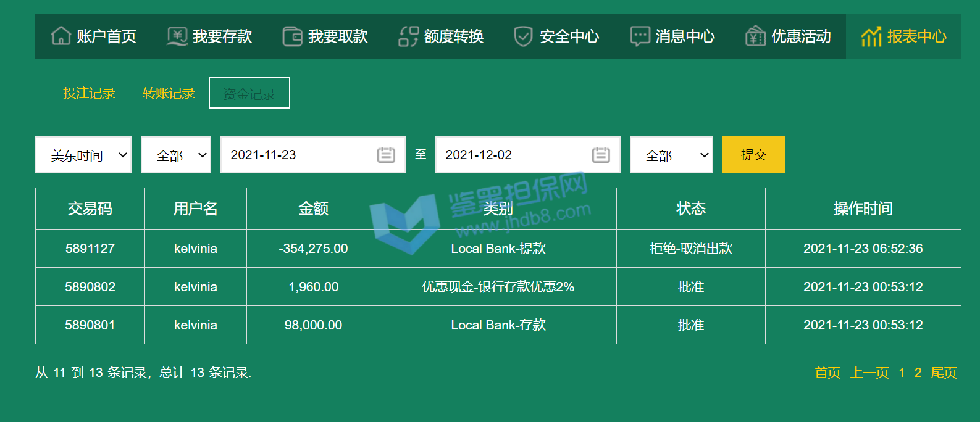Select the 资金记录 tab
The image size is (980, 422).
(x=249, y=93)
